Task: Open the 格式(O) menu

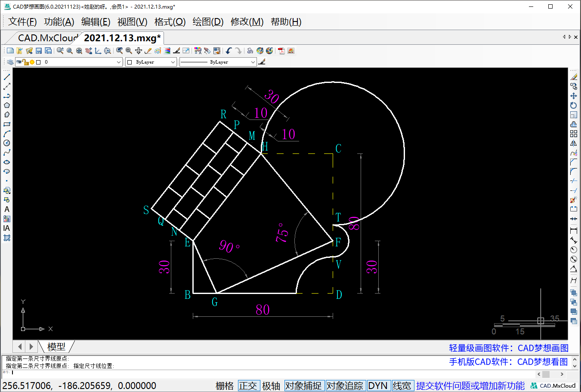Action: coord(170,22)
